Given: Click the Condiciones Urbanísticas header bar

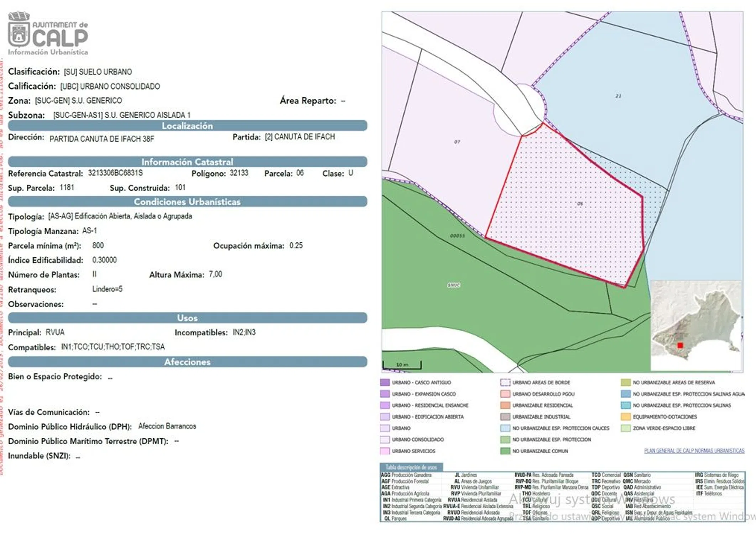Looking at the screenshot, I should point(187,202).
